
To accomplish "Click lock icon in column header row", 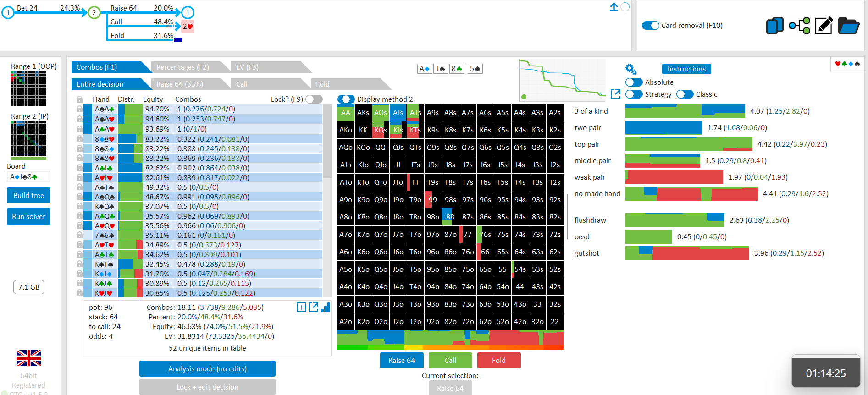I will point(79,99).
